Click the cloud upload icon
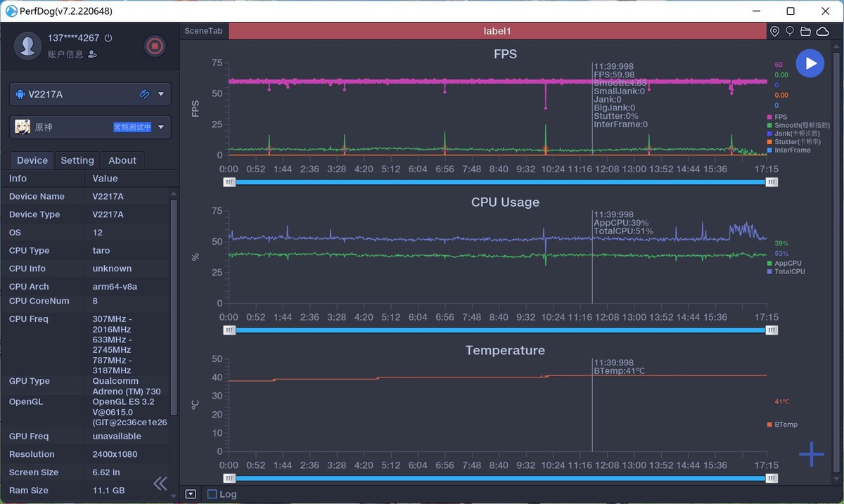Screen dimensions: 844x504 821,32
